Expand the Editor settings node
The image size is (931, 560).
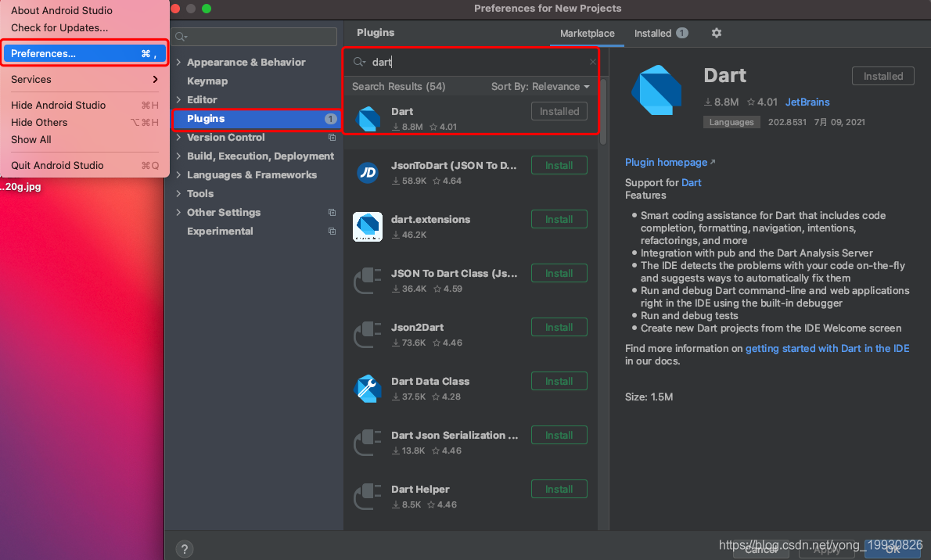(x=178, y=99)
